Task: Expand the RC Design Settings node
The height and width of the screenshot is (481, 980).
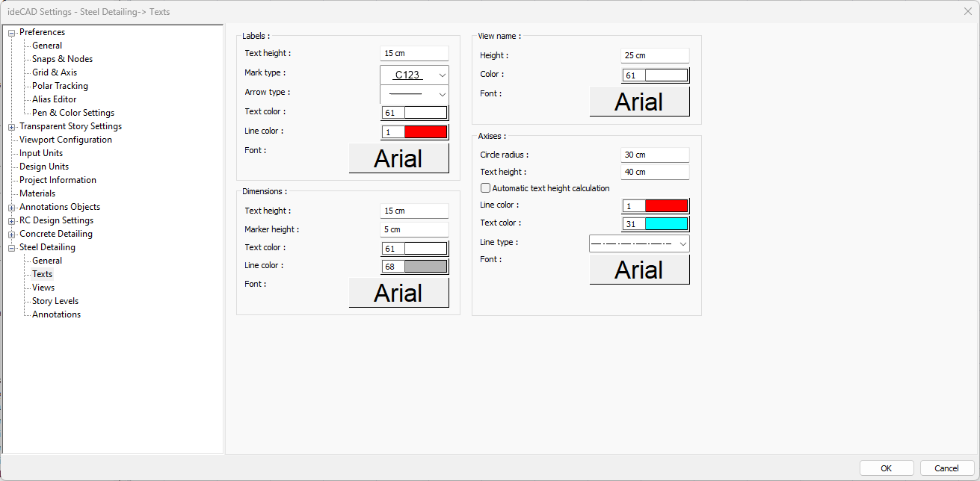Action: 12,221
